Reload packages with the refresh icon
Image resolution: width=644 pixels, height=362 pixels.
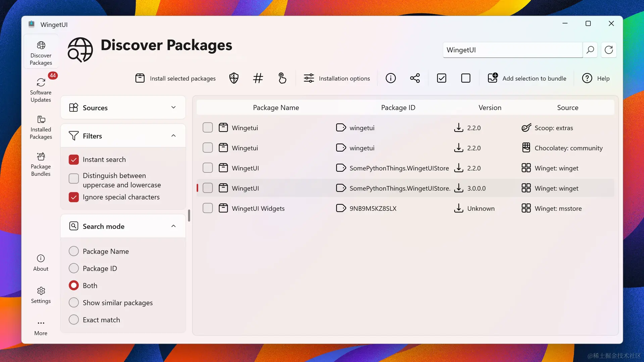pos(609,50)
